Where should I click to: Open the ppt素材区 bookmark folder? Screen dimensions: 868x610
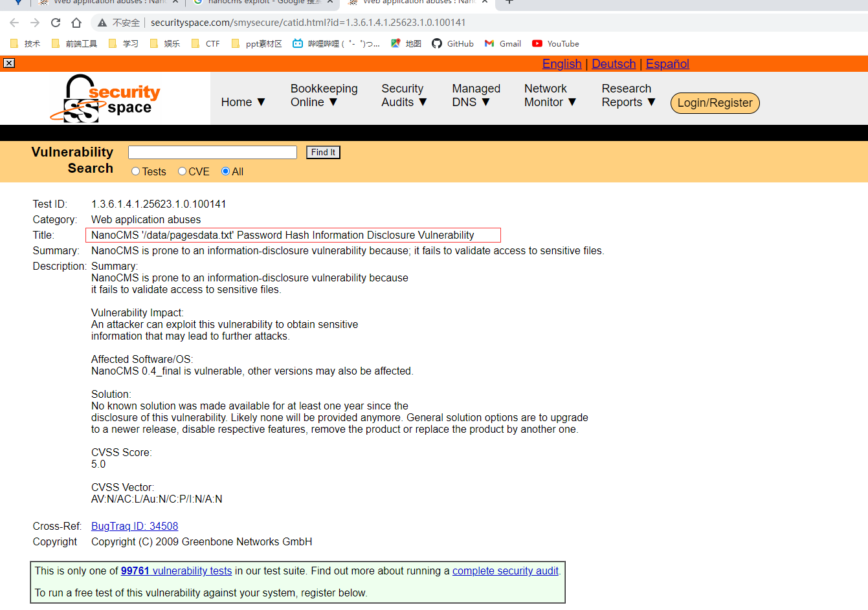257,44
